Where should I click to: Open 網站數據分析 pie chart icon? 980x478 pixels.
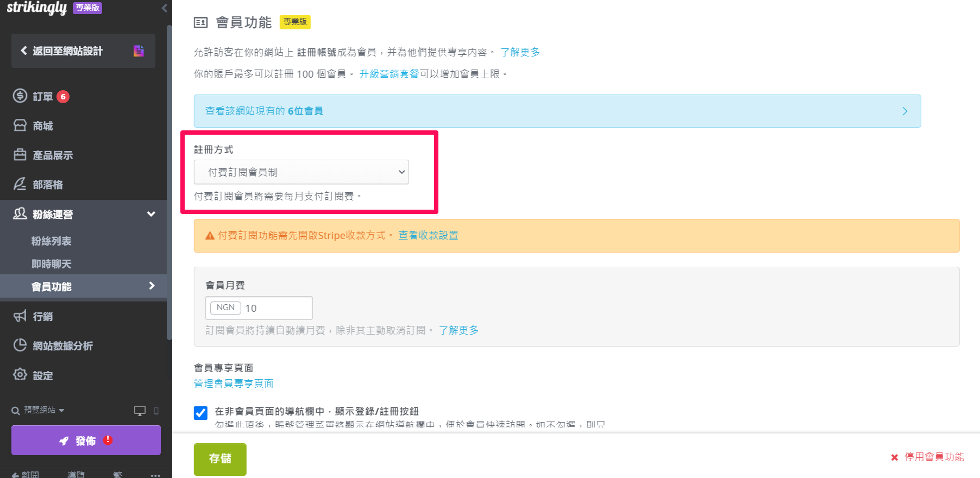pos(20,345)
